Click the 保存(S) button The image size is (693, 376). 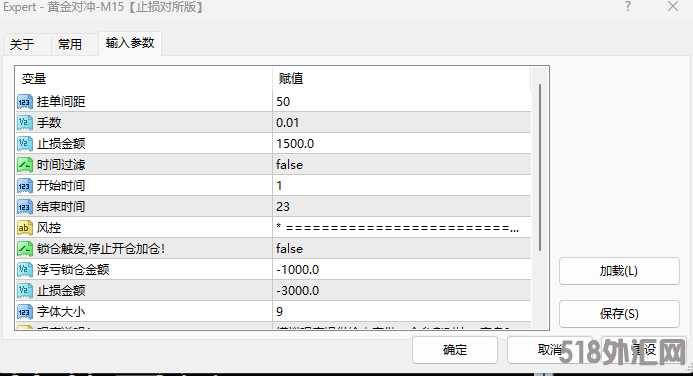tap(619, 314)
